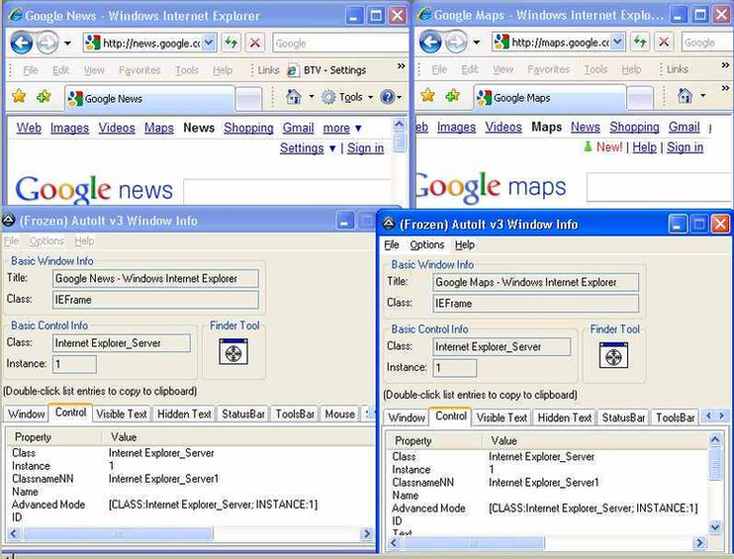The height and width of the screenshot is (559, 734).
Task: Click Sign in link on Google News page
Action: point(365,148)
